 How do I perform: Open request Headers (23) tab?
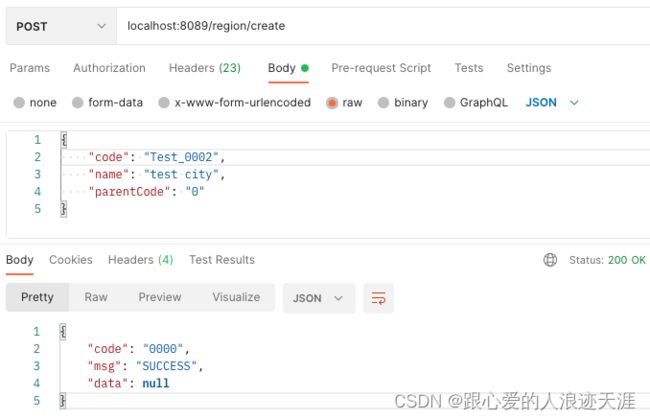point(205,68)
